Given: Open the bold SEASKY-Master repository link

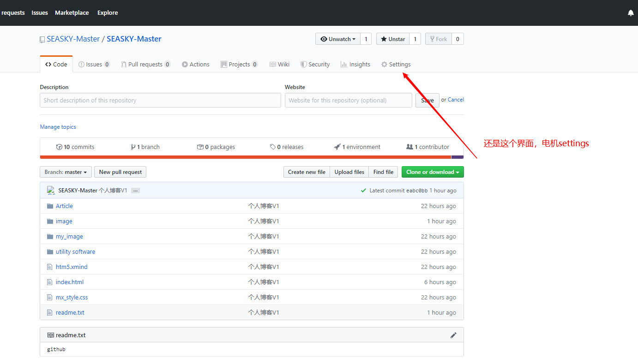Looking at the screenshot, I should [x=134, y=39].
